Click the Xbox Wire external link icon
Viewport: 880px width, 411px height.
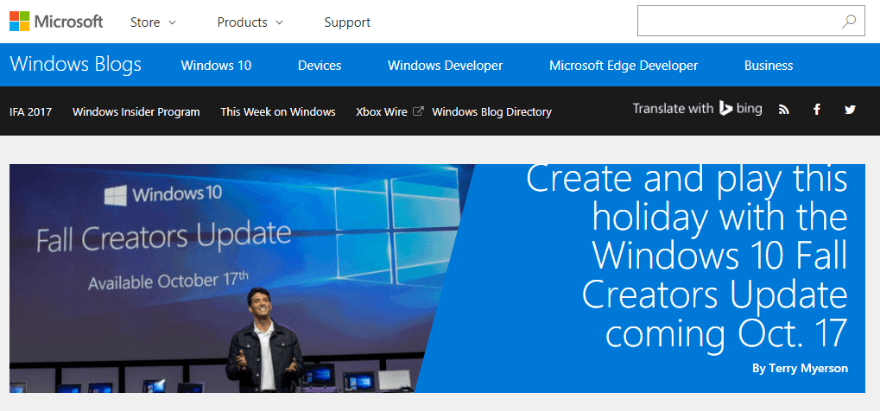tap(418, 111)
